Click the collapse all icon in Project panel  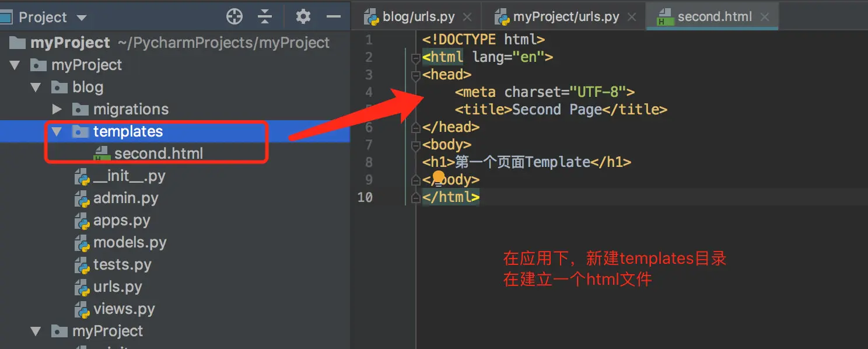click(265, 17)
